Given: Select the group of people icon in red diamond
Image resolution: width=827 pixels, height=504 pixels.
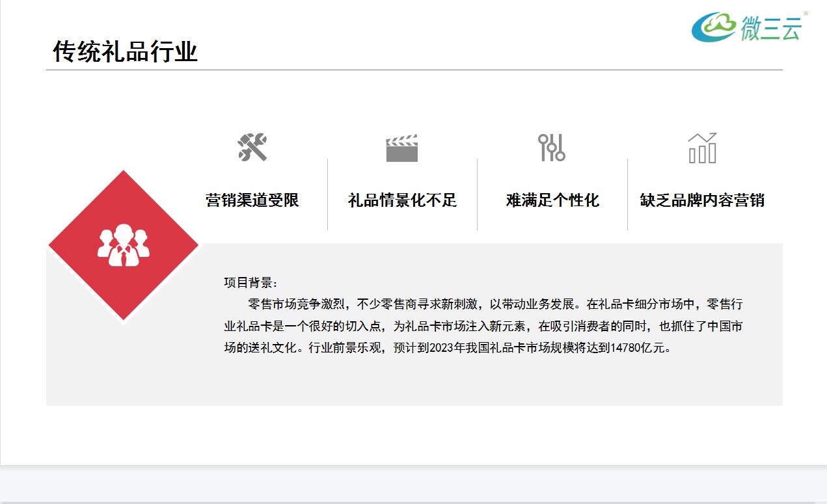Looking at the screenshot, I should pos(123,246).
